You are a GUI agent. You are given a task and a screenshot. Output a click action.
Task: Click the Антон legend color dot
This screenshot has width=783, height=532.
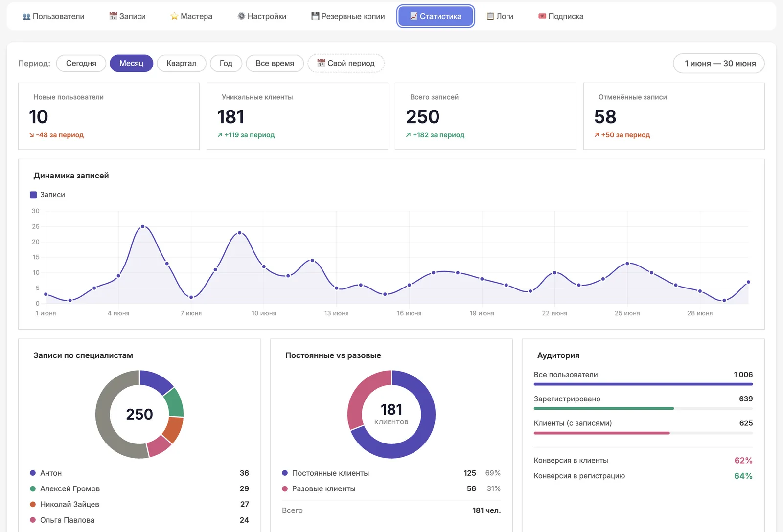point(33,473)
